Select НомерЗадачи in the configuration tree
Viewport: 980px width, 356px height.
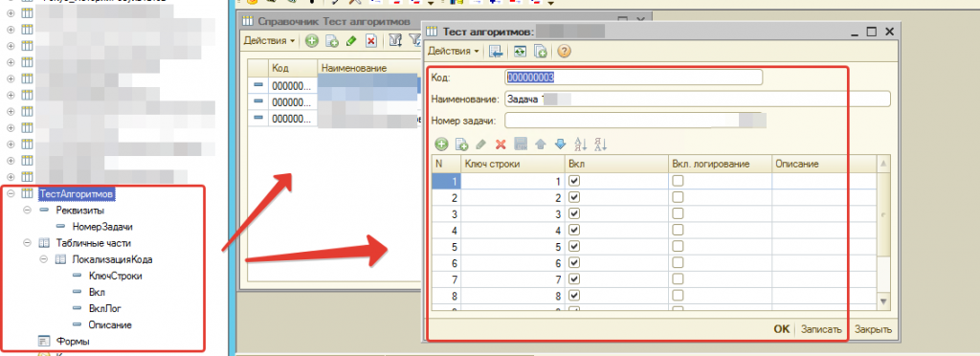pyautogui.click(x=102, y=228)
